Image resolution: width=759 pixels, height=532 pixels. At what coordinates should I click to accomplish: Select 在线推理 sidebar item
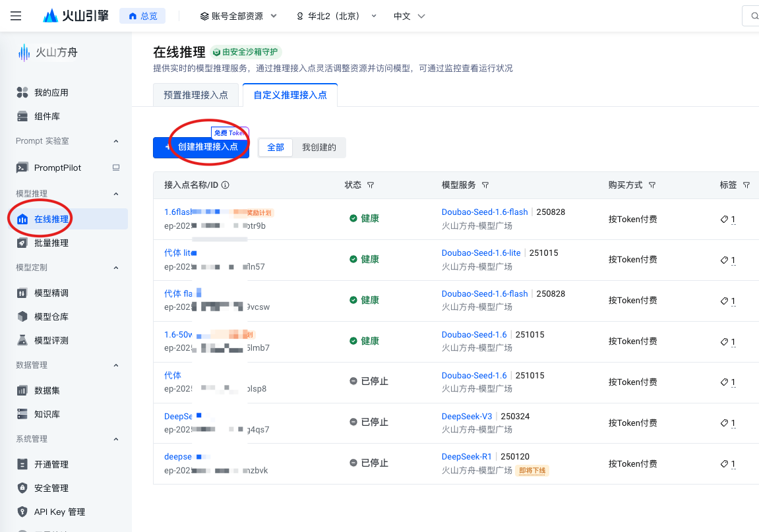[68, 220]
